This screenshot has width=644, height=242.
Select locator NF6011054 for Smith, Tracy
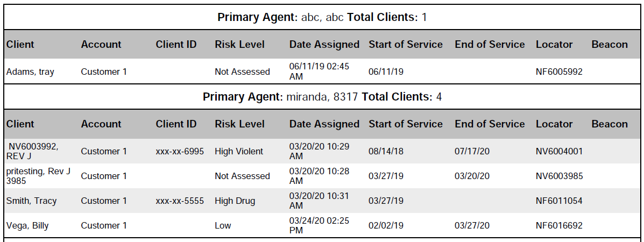pos(559,201)
